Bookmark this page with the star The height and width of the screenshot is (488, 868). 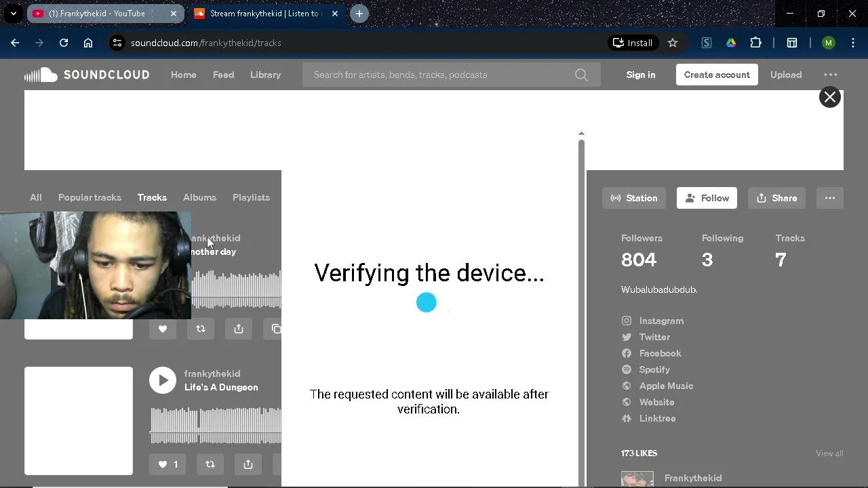point(673,43)
